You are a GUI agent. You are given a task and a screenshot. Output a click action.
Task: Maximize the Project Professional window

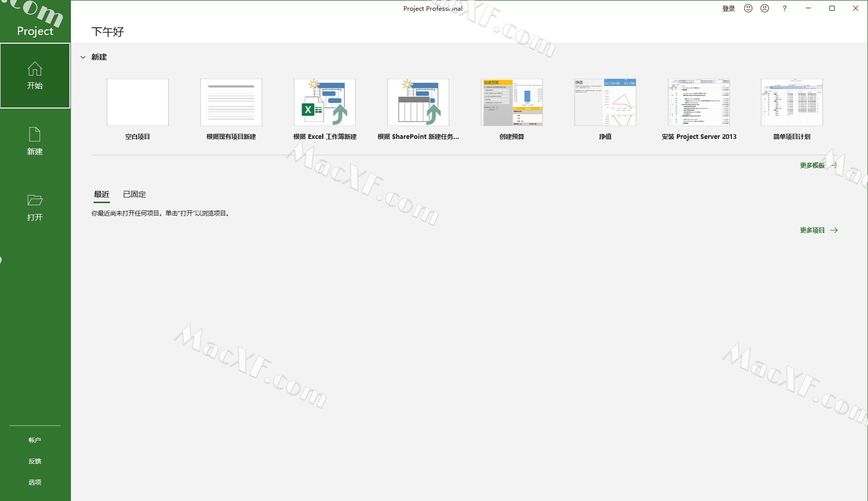coord(832,8)
